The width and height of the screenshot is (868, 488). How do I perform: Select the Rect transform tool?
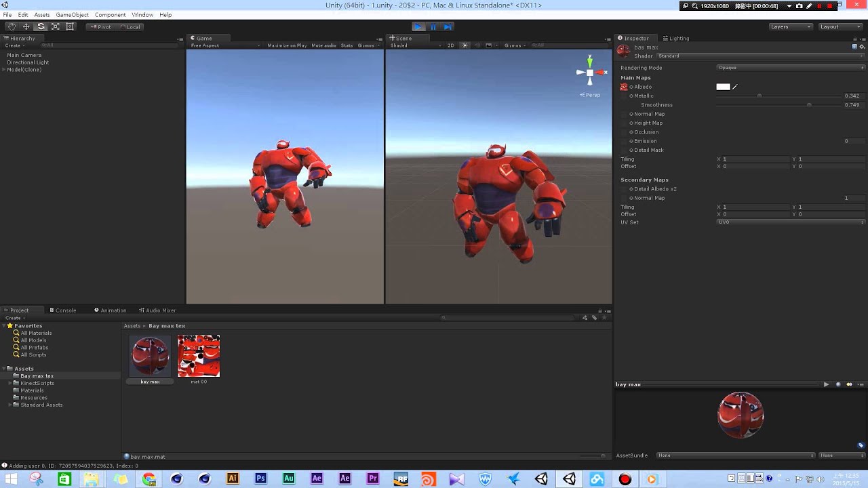[70, 26]
